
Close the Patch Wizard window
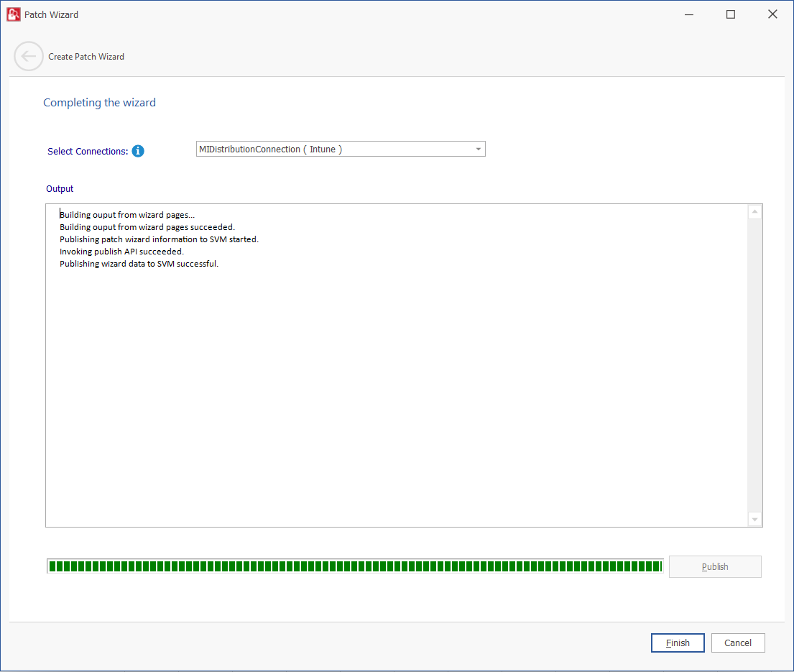click(x=772, y=14)
